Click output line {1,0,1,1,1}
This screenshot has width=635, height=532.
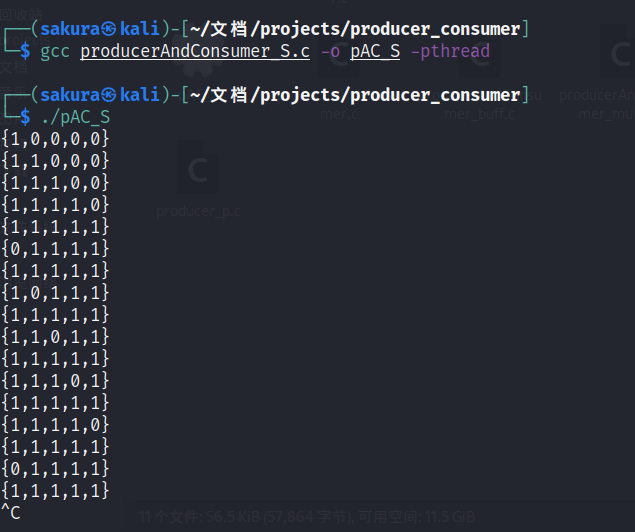[x=55, y=293]
